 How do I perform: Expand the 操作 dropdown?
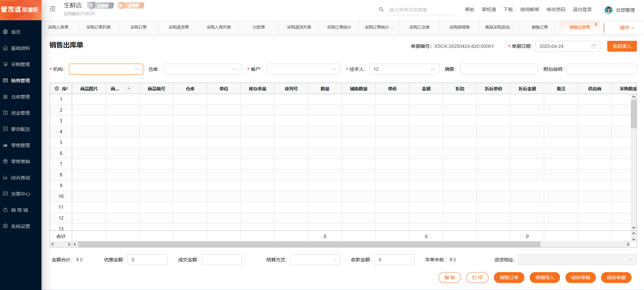point(627,28)
